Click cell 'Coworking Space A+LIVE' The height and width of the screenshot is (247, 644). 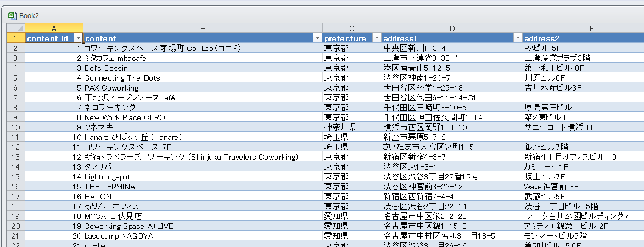point(203,225)
